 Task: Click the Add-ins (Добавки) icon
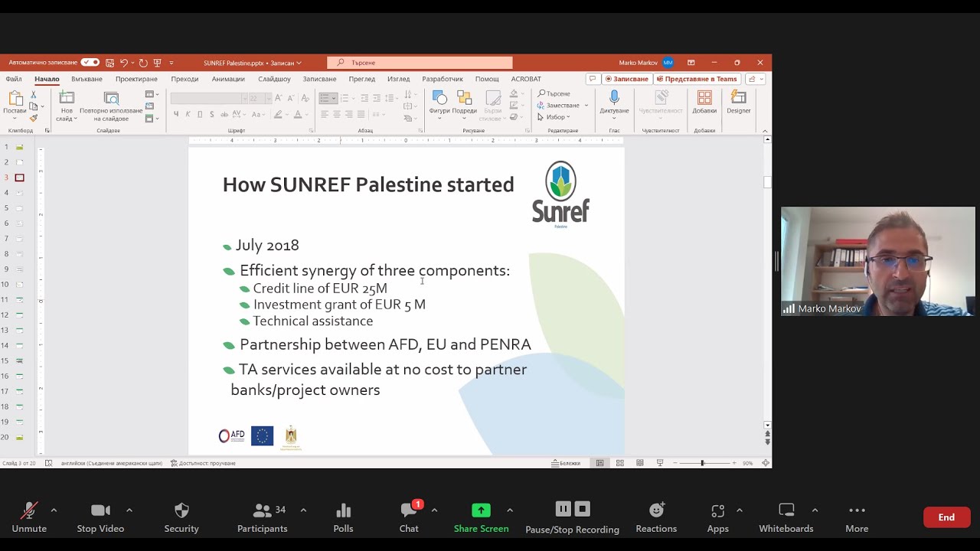[704, 97]
